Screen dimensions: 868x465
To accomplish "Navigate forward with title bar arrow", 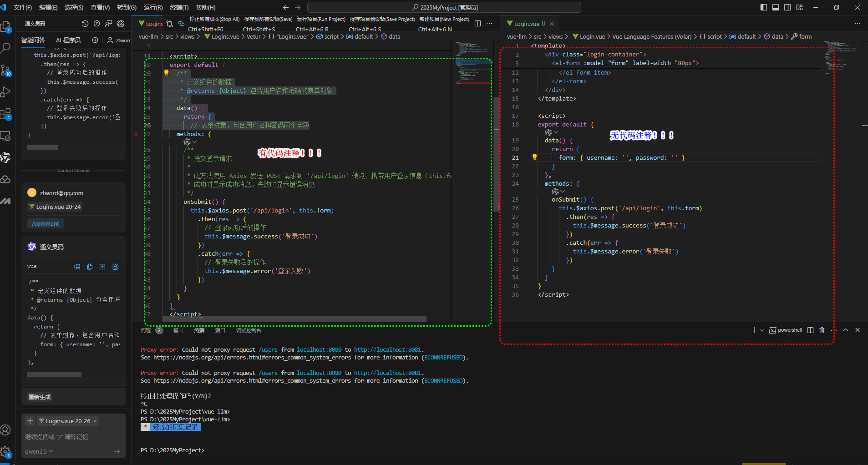I will (298, 7).
